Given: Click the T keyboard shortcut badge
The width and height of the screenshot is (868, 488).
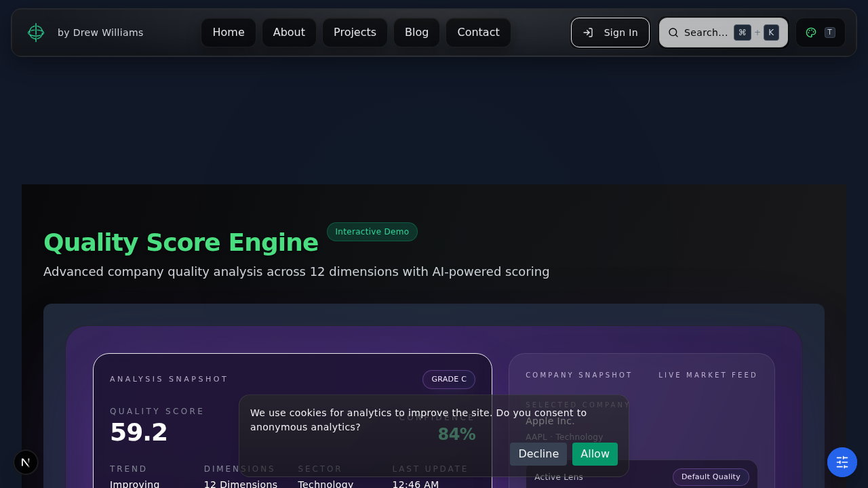Looking at the screenshot, I should point(829,32).
